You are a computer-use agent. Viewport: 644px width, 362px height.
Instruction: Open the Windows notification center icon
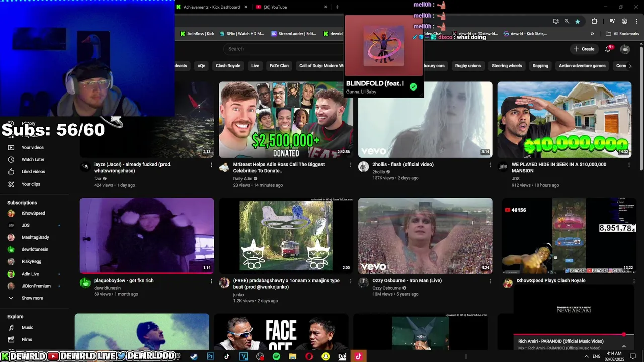633,356
